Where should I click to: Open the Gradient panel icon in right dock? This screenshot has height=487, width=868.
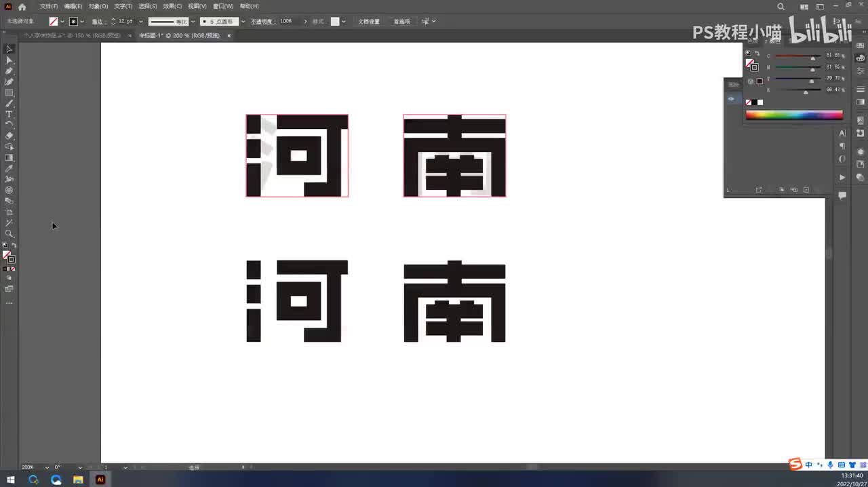click(x=861, y=102)
